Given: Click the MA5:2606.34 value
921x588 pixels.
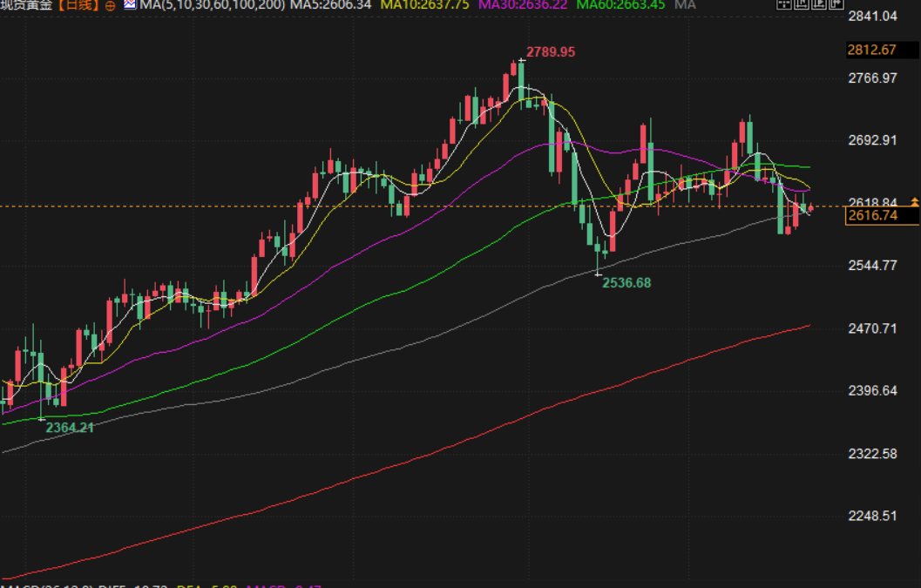Looking at the screenshot, I should pos(331,5).
